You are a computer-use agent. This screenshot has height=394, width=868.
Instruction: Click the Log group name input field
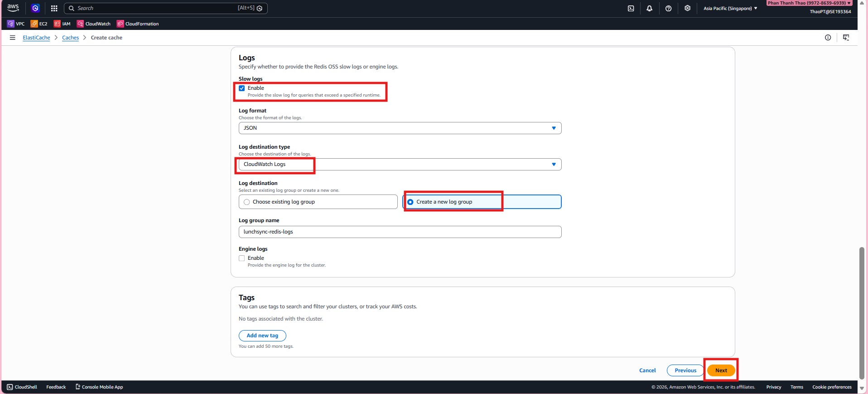click(x=400, y=232)
